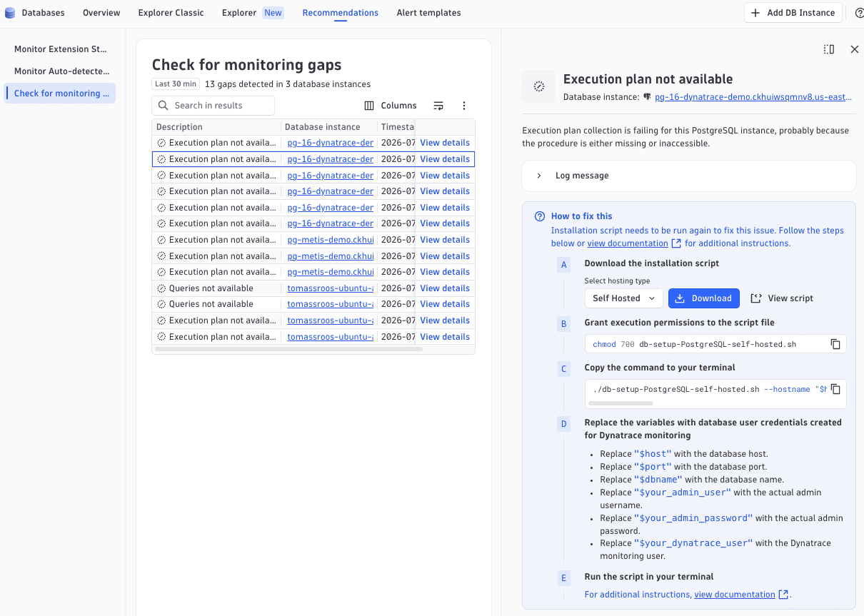The height and width of the screenshot is (616, 864).
Task: Click the chmod 700 db-setup command text
Action: point(694,344)
